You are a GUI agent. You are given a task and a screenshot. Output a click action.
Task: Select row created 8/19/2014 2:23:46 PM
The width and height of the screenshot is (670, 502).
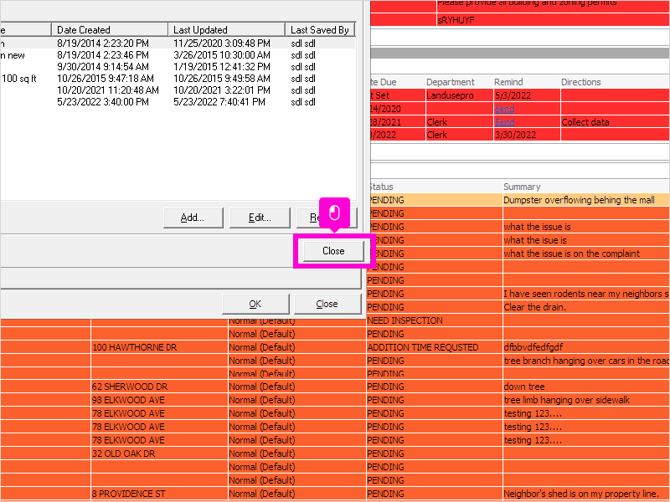[x=178, y=55]
